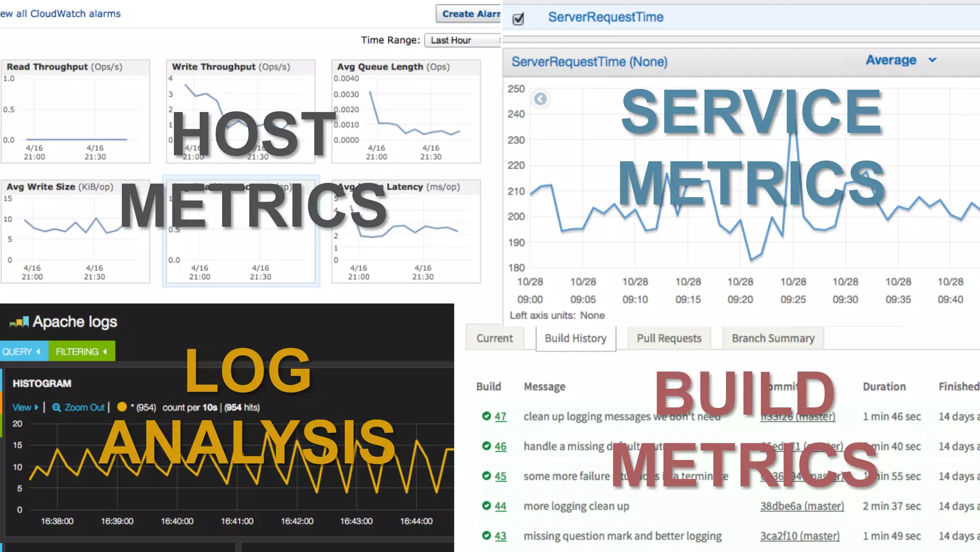Click the Left axis units: None label
This screenshot has width=980, height=552.
557,315
